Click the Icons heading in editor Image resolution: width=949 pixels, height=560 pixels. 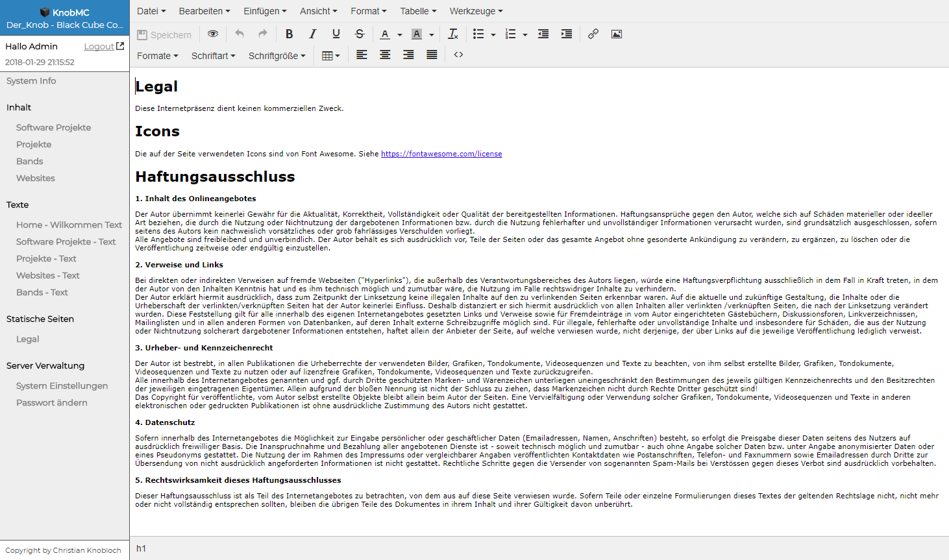tap(157, 131)
